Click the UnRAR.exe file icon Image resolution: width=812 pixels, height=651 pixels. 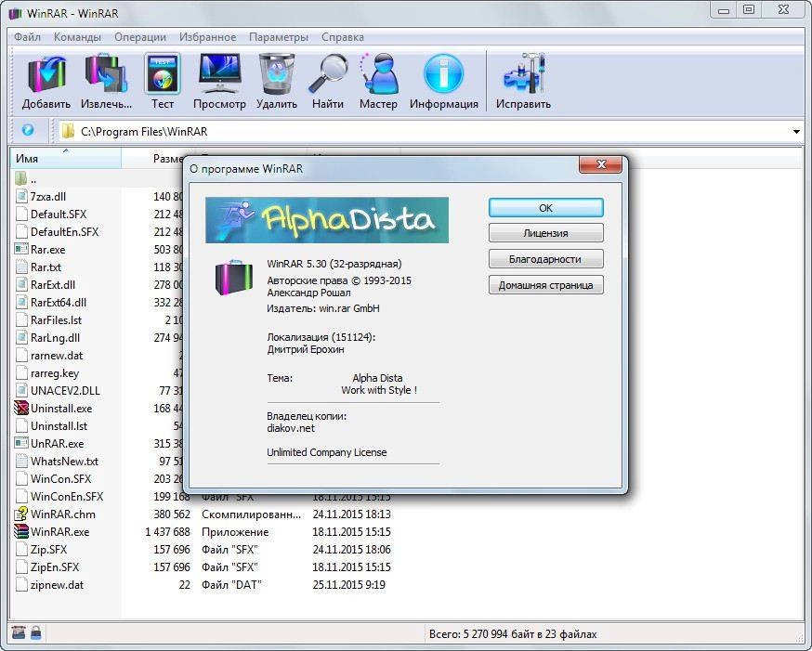(x=21, y=443)
